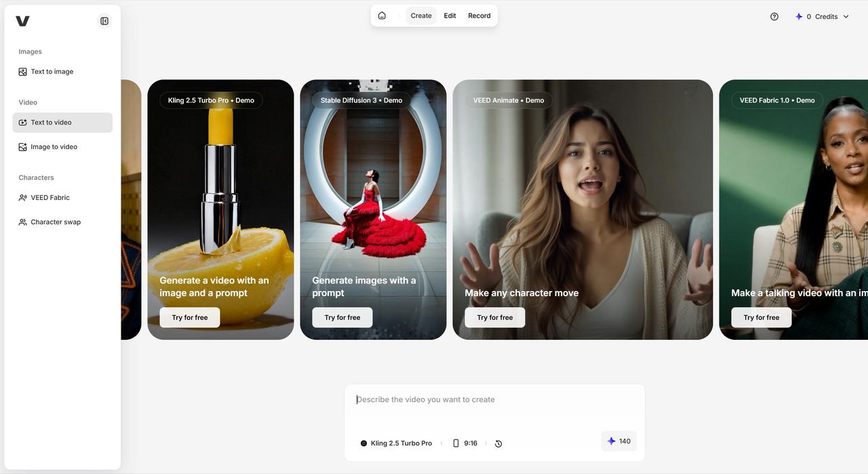Image resolution: width=868 pixels, height=474 pixels.
Task: Open the help question mark icon
Action: (774, 17)
